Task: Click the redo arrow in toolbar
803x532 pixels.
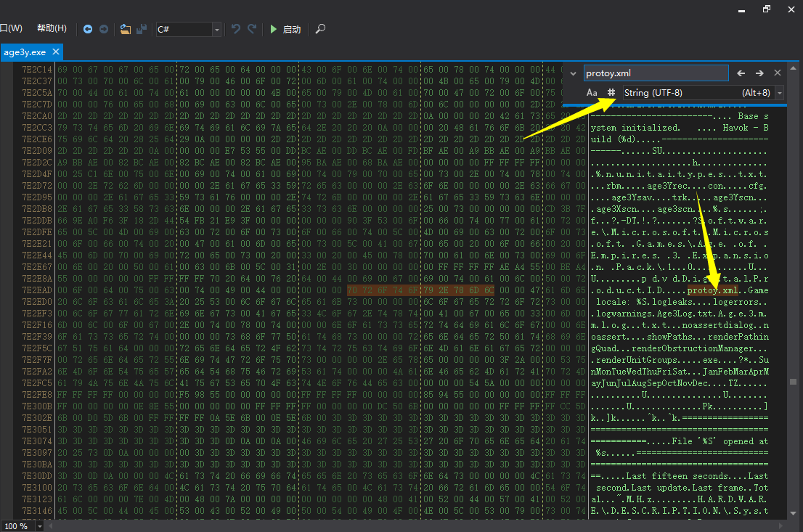Action: coord(252,29)
